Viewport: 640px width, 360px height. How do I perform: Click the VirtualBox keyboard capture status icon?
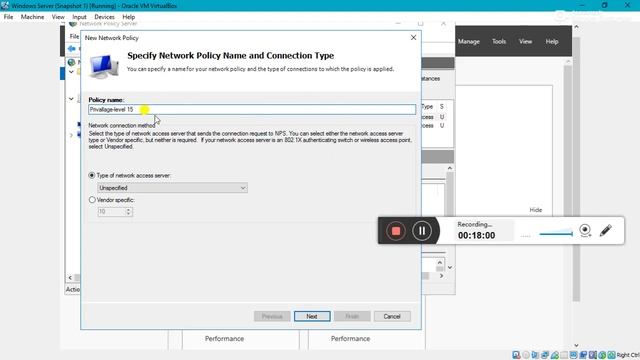tap(611, 355)
